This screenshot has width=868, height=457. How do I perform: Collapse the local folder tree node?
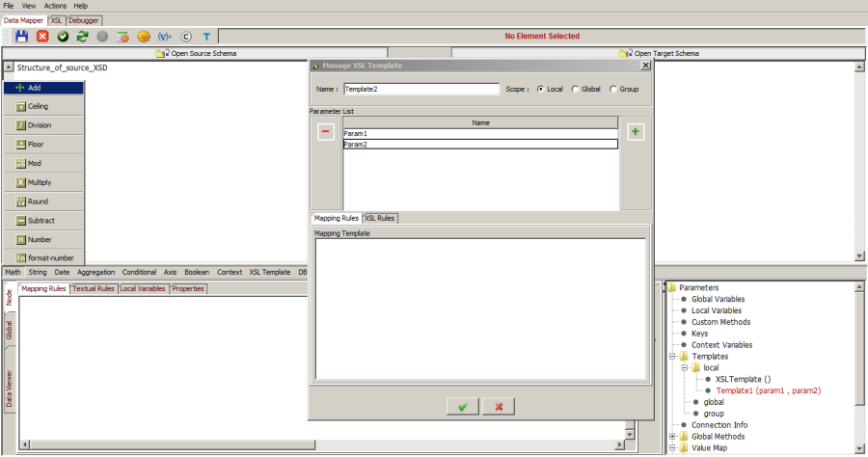tap(684, 367)
